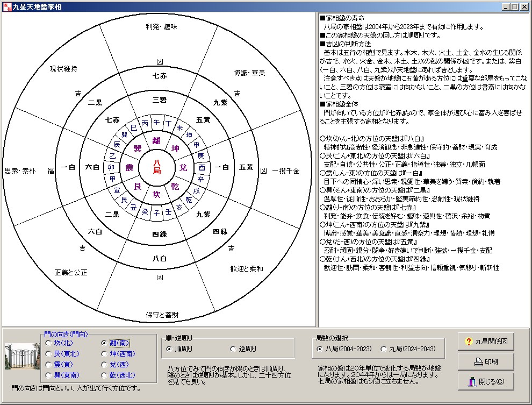The width and height of the screenshot is (532, 405).
Task: Click 巽 trigram in the inner ring
Action: (x=138, y=148)
